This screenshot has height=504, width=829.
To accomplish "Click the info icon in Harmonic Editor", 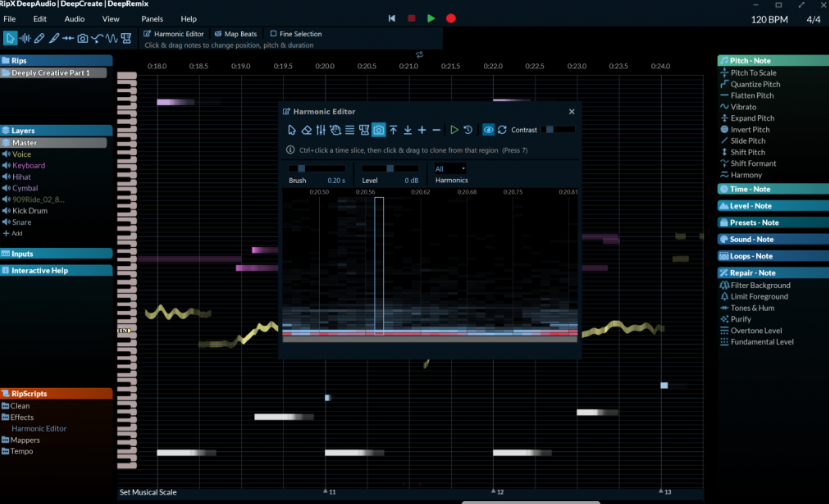I will click(x=290, y=150).
